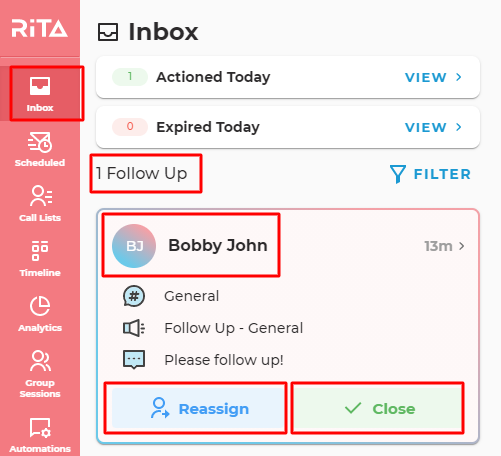Close Bobby John's follow up
This screenshot has height=456, width=501.
tap(377, 408)
